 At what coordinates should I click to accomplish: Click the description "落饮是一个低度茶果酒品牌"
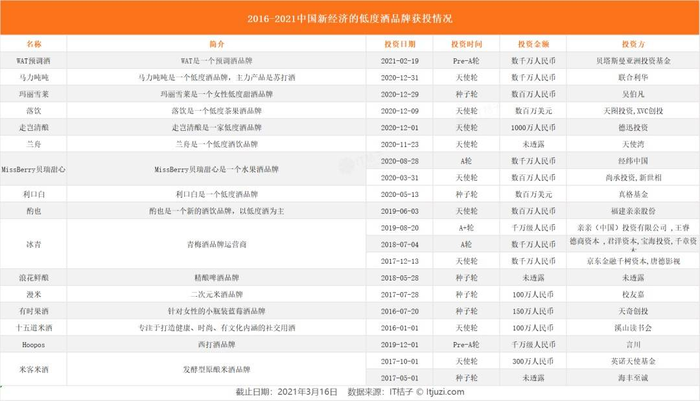click(x=217, y=111)
